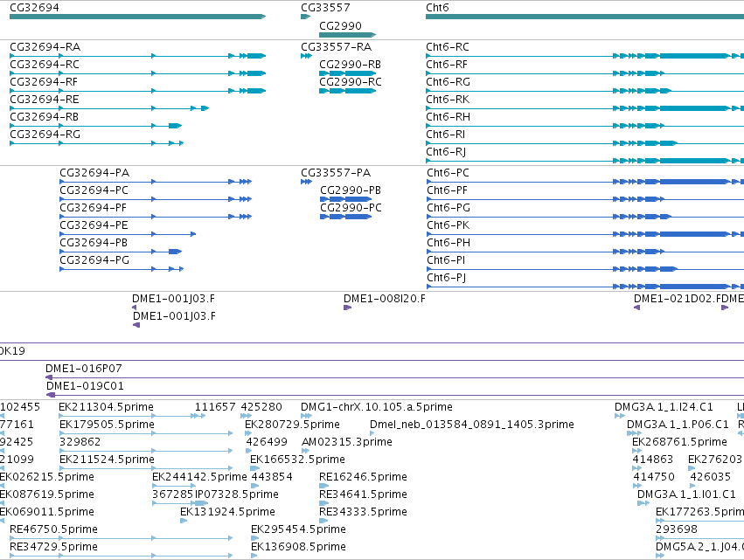This screenshot has width=744, height=560.
Task: Click the Dmel_neb_013584_0891_1405.3prime EST
Action: pos(372,433)
